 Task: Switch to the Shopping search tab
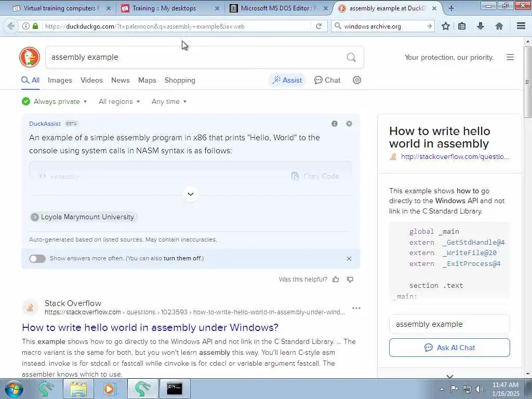[180, 80]
